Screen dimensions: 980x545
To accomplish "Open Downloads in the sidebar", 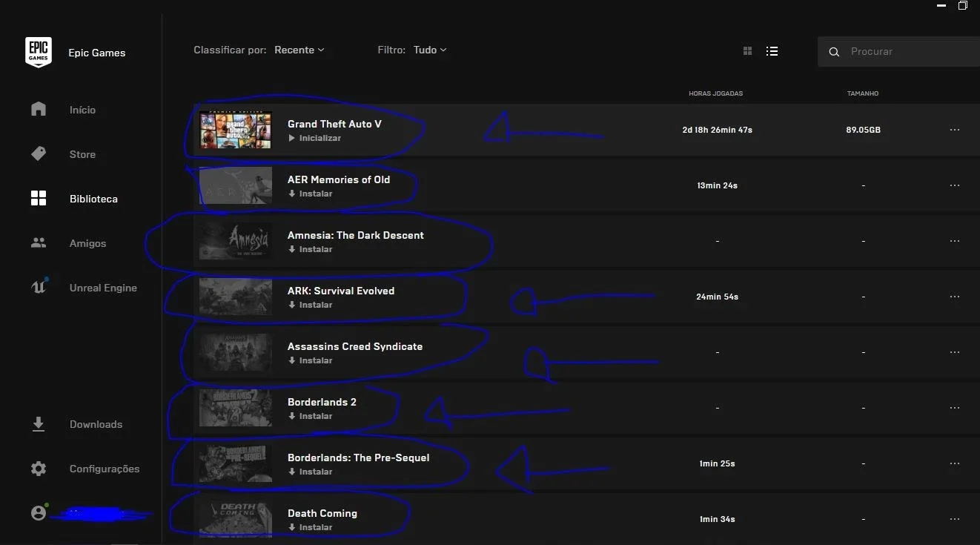I will pos(96,424).
